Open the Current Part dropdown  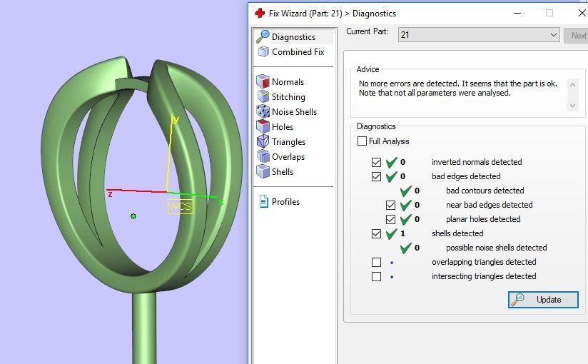479,35
